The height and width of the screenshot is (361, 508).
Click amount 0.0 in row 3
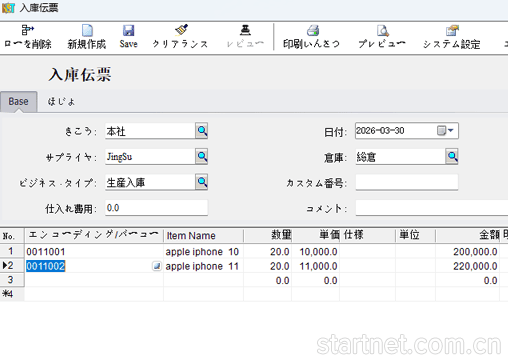[x=467, y=280]
